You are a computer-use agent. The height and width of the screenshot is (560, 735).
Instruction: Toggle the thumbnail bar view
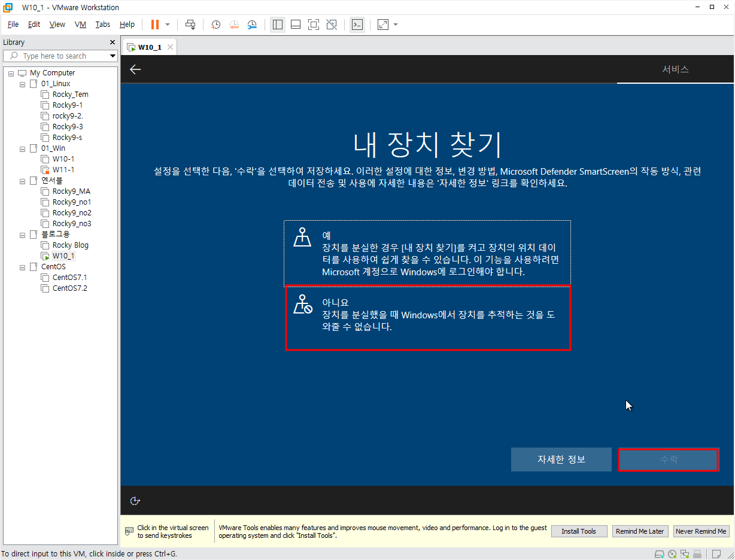296,25
